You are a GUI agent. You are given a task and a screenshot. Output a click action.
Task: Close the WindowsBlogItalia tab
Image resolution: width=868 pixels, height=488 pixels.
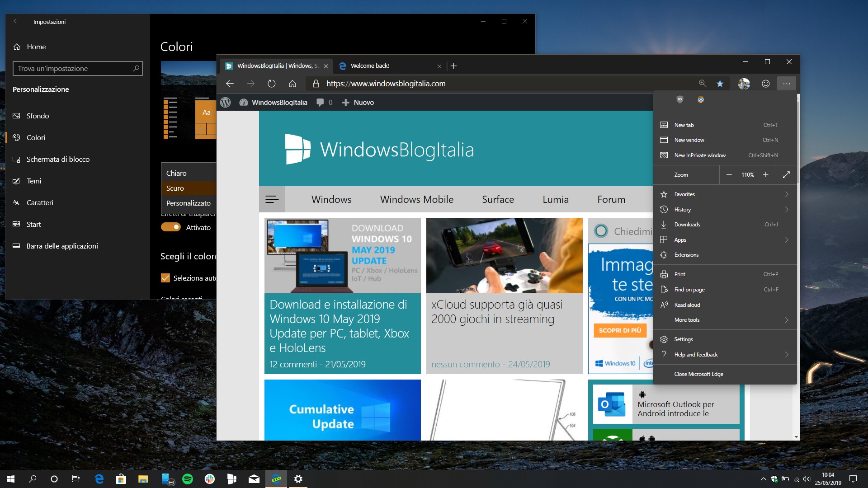tap(326, 66)
